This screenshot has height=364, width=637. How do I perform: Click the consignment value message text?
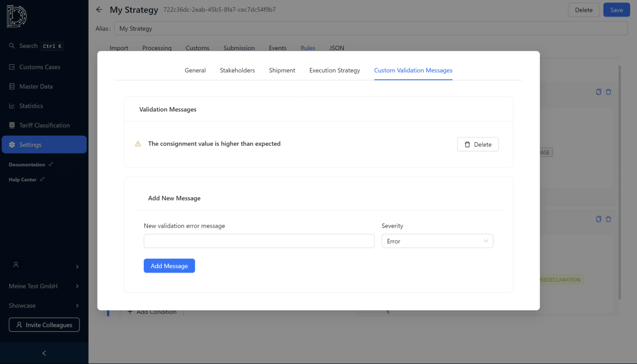[x=214, y=144]
